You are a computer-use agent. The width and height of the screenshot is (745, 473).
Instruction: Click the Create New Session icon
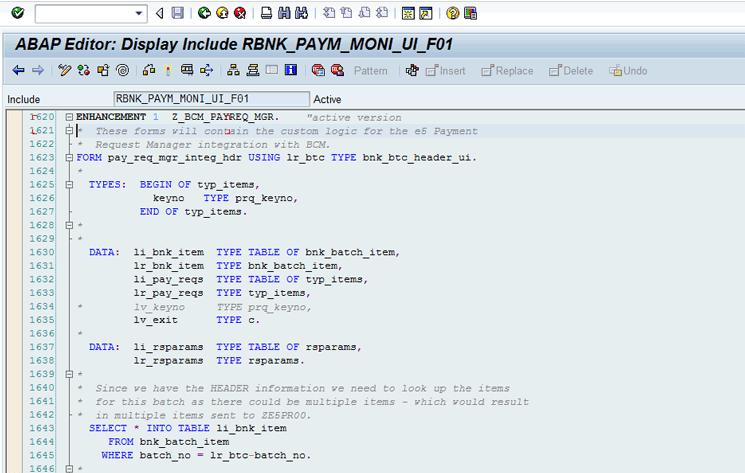(408, 13)
